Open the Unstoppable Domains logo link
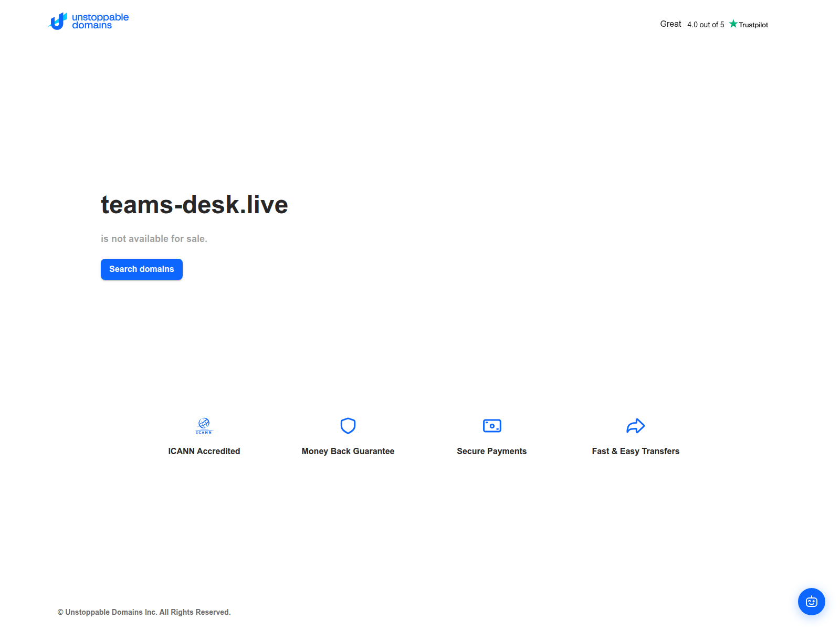840x630 pixels. (x=88, y=21)
